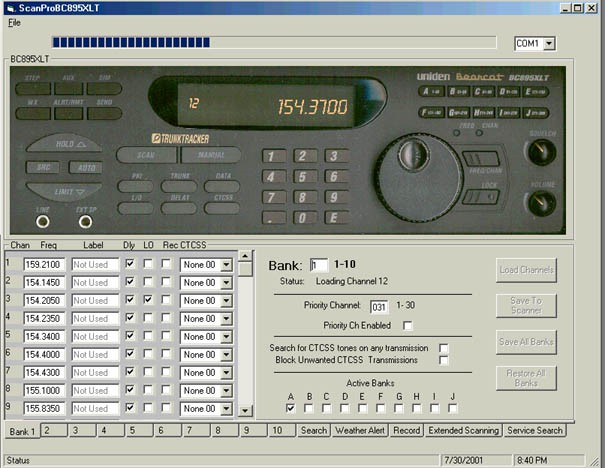Tap the LIMIT down-arrow scanner key

pos(64,191)
